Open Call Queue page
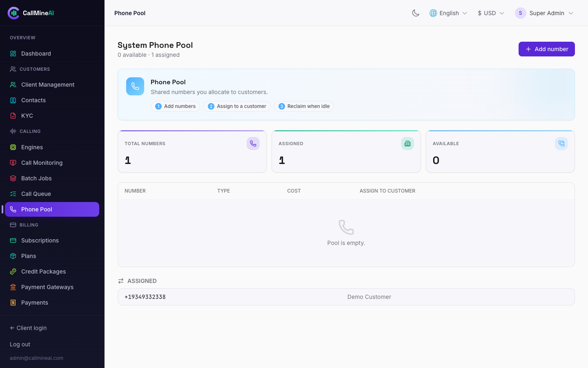This screenshot has height=368, width=588. pyautogui.click(x=52, y=194)
